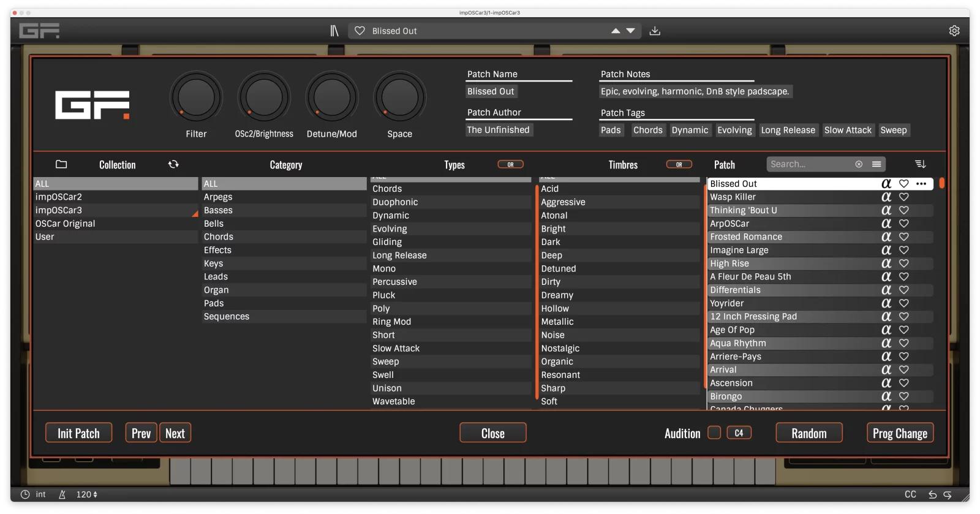Clear the patch search field

pyautogui.click(x=859, y=164)
